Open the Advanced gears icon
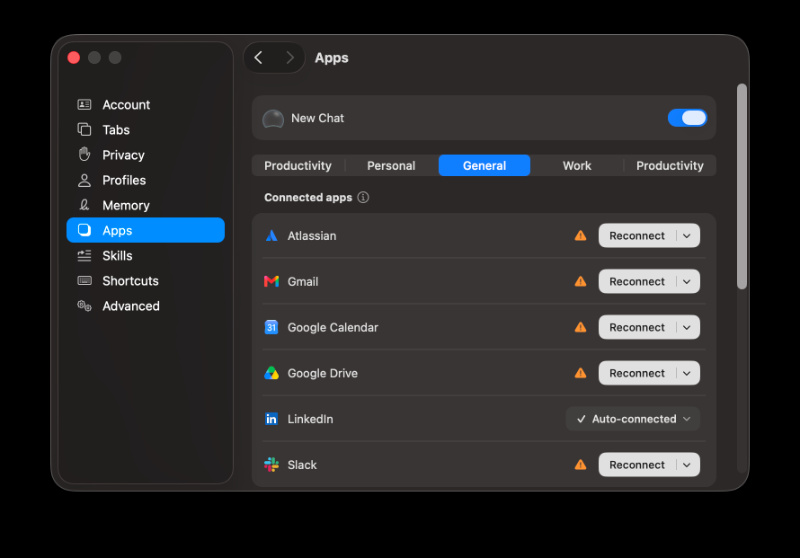Image resolution: width=800 pixels, height=558 pixels. click(84, 306)
